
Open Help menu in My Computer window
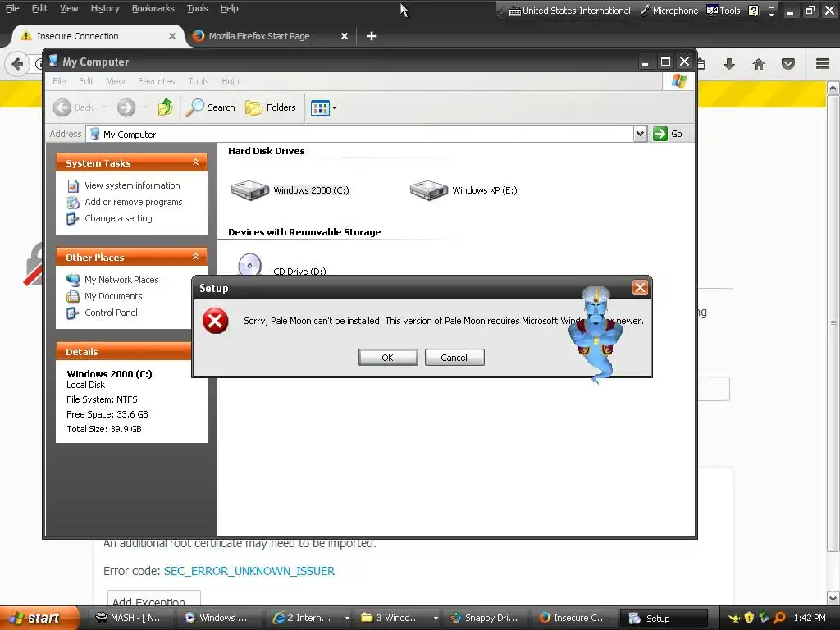(231, 81)
